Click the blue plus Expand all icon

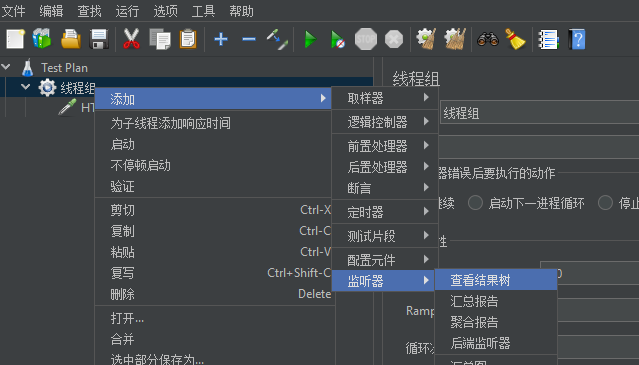221,39
